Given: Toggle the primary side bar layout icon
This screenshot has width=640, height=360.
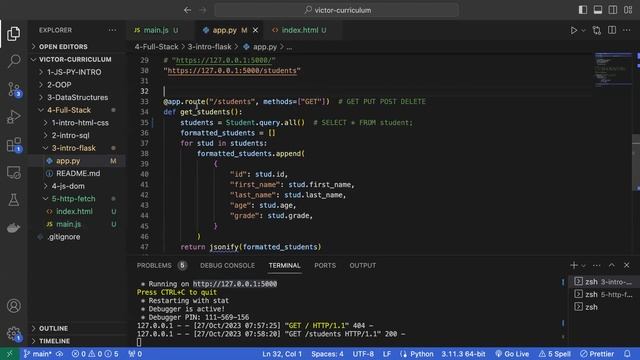Looking at the screenshot, I should [x=583, y=10].
